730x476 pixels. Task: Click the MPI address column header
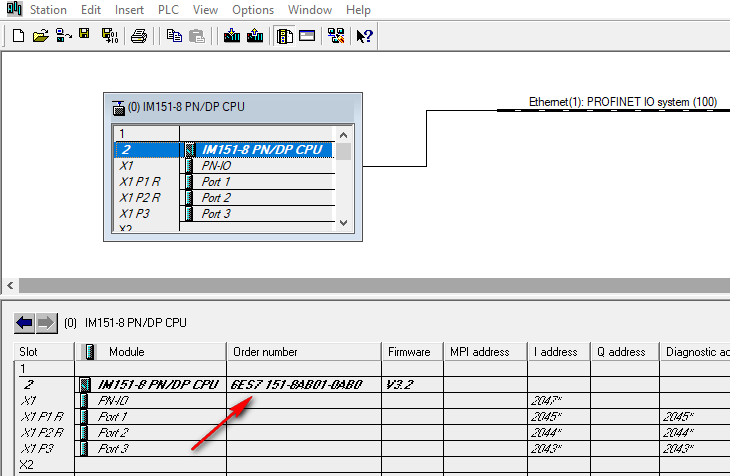coord(485,352)
